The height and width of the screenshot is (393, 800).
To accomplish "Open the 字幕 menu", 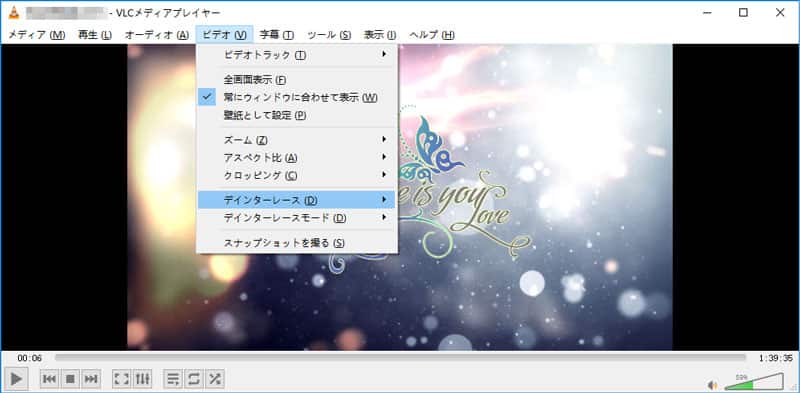I will 277,35.
